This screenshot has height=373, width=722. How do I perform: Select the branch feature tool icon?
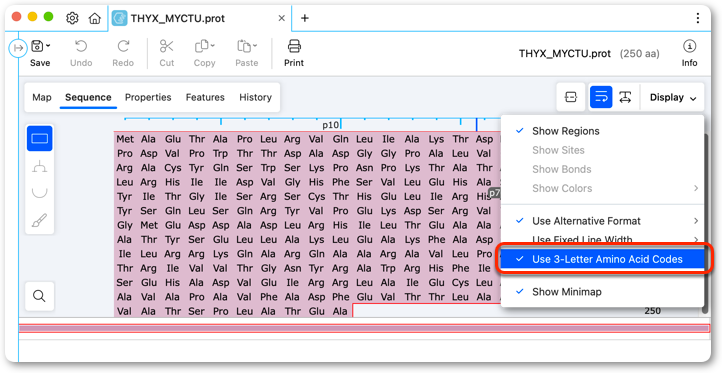[x=40, y=166]
